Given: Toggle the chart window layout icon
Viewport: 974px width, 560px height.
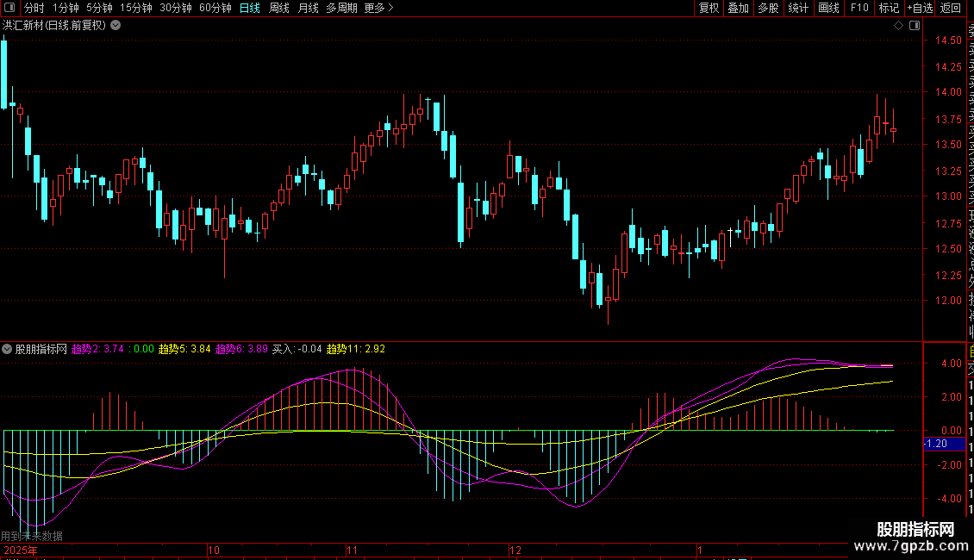Looking at the screenshot, I should 915,26.
